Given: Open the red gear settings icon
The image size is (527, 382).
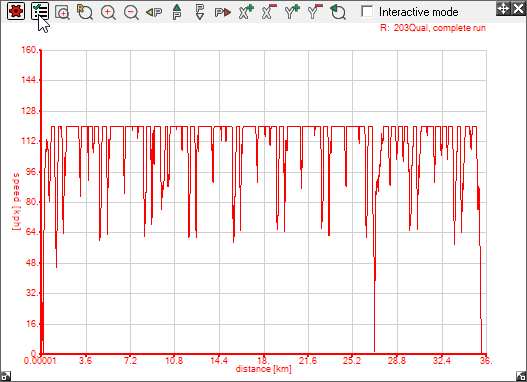Looking at the screenshot, I should [15, 11].
